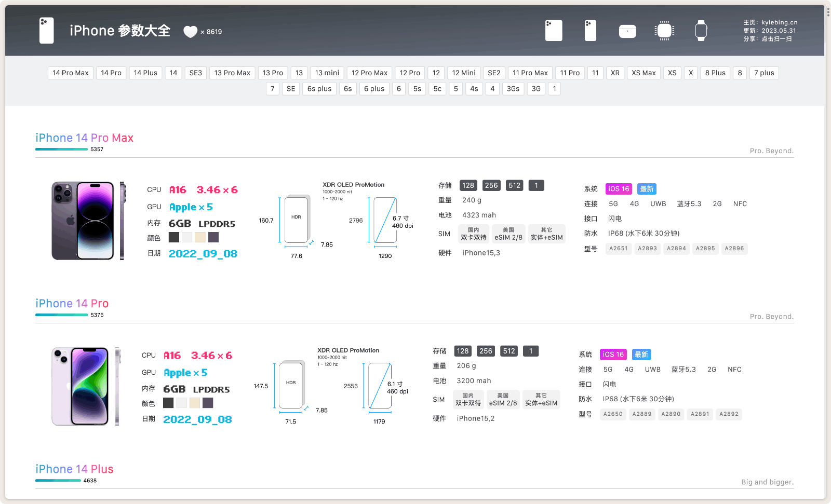Click the 其它 实体+eSIM box for 14 Pro
831x504 pixels.
click(541, 399)
